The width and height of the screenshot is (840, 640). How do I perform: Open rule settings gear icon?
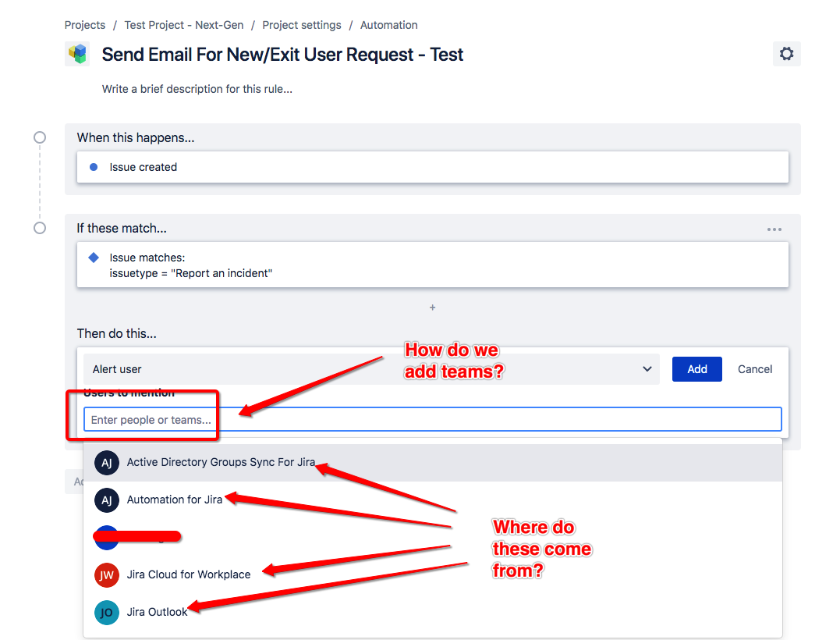786,54
